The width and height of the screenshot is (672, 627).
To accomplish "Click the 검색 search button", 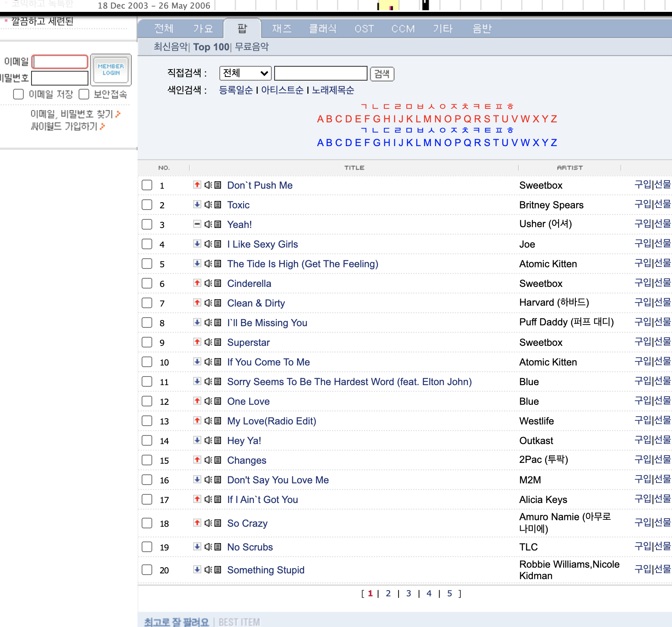I will pos(382,74).
